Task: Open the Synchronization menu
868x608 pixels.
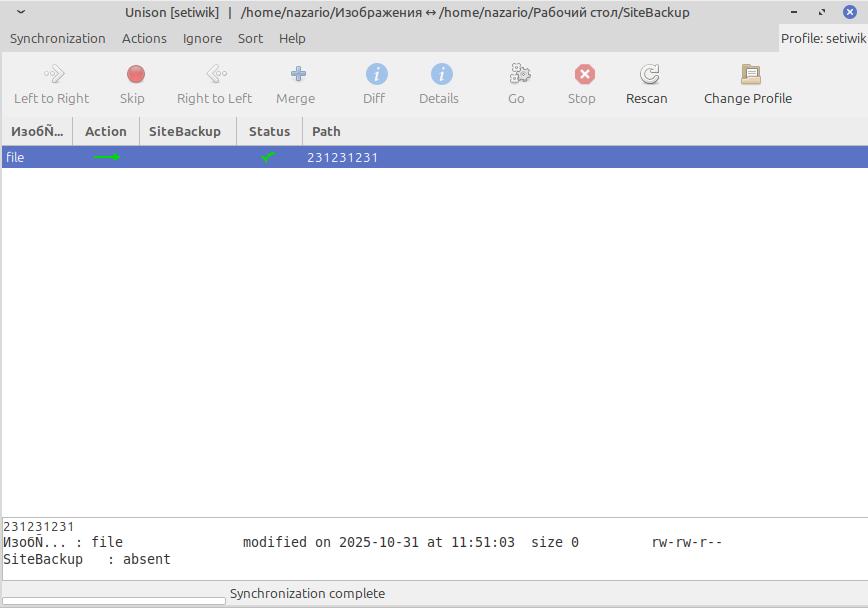Action: (x=58, y=38)
